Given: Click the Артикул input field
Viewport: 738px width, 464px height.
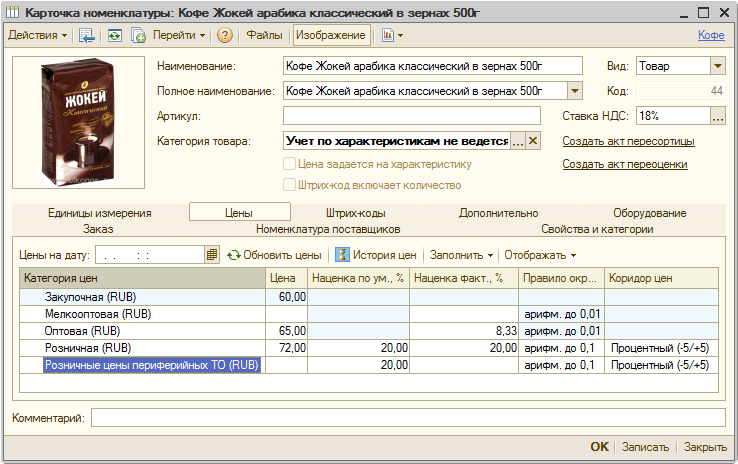Looking at the screenshot, I should pos(412,116).
